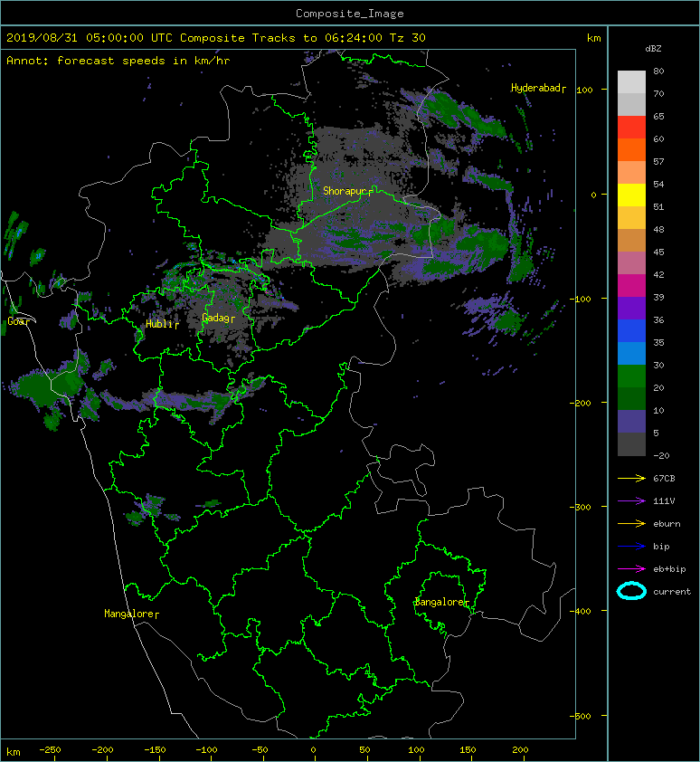Click the dBZ scale heading

[x=653, y=49]
